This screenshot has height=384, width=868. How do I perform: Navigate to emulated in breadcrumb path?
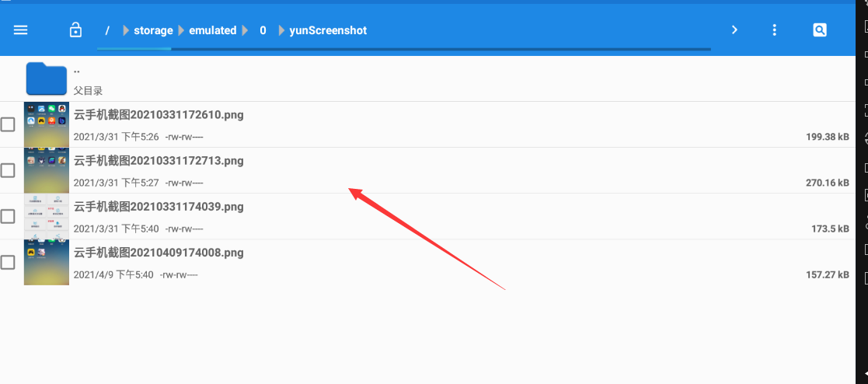pos(212,30)
